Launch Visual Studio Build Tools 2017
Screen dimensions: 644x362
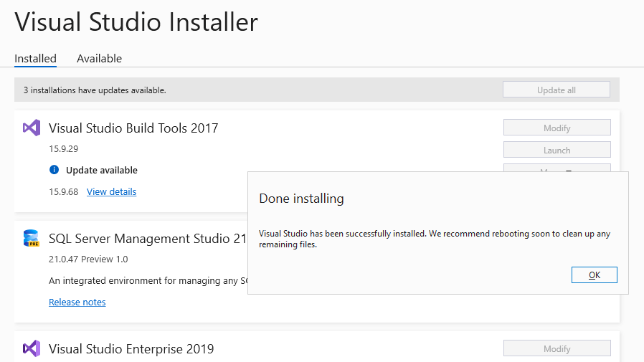tap(557, 150)
